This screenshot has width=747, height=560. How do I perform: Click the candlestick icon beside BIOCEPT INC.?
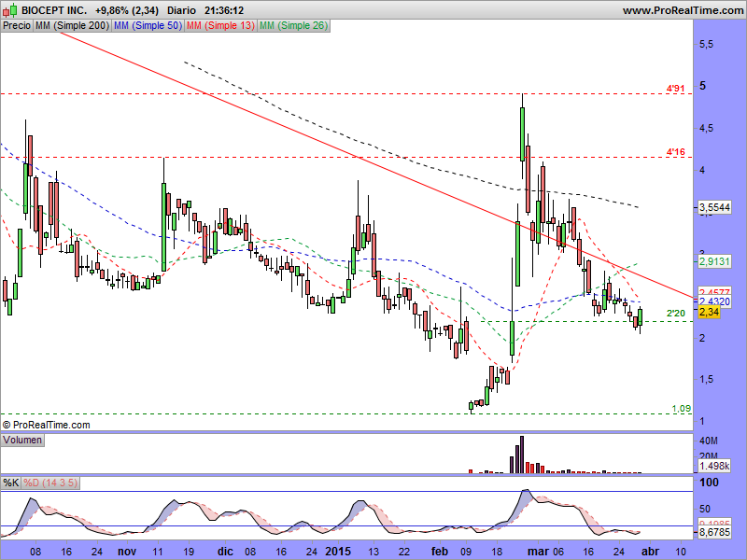9,9
